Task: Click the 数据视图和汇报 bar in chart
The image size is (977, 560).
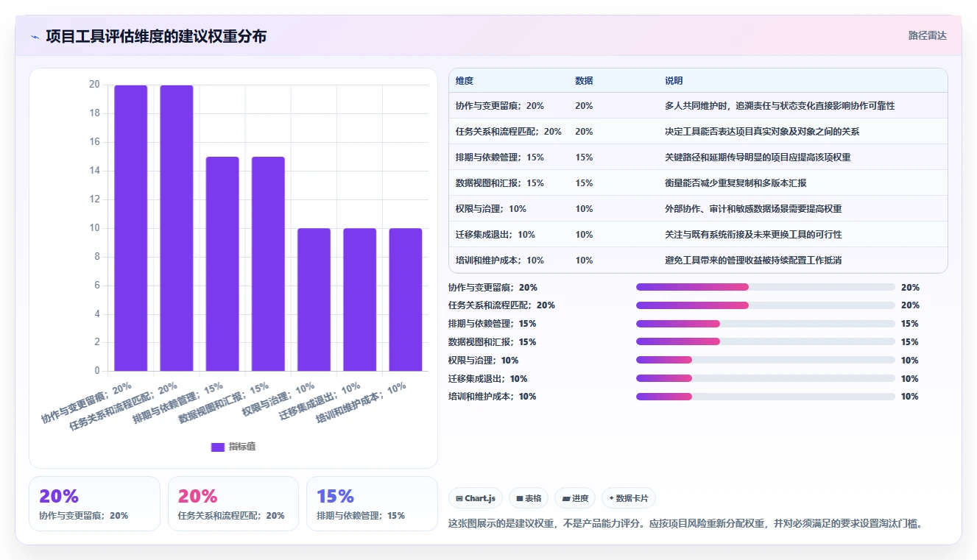Action: [268, 263]
